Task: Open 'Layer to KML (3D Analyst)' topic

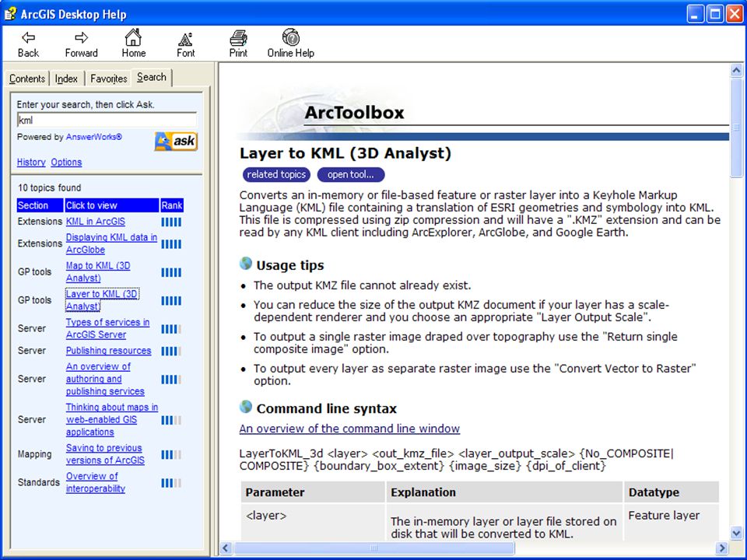Action: (x=102, y=300)
